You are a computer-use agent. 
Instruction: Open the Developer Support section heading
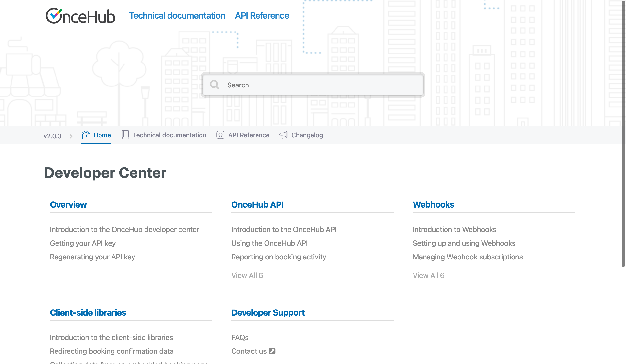[x=268, y=313]
